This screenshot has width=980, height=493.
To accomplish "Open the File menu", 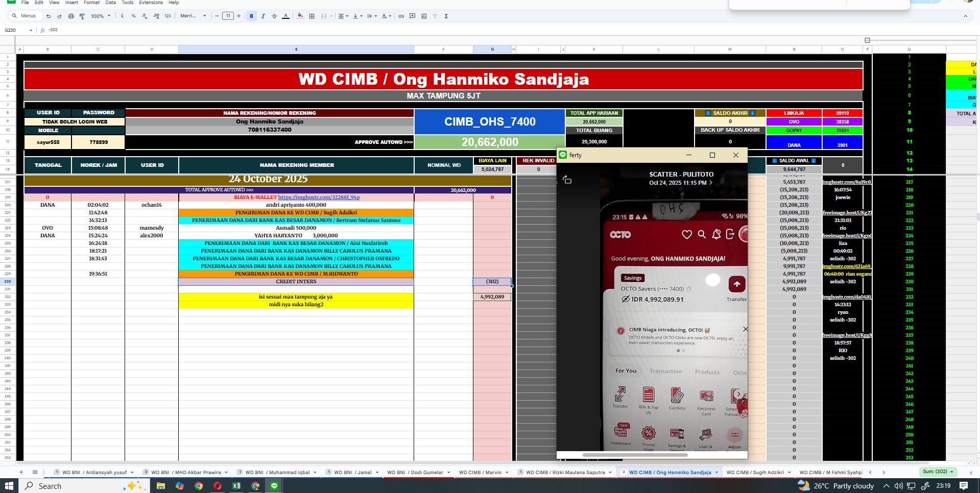I will (25, 3).
